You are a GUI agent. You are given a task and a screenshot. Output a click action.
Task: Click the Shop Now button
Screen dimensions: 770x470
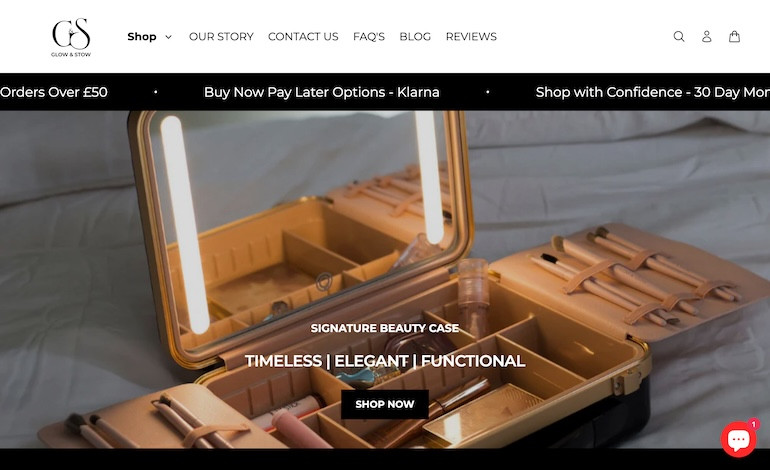point(385,404)
